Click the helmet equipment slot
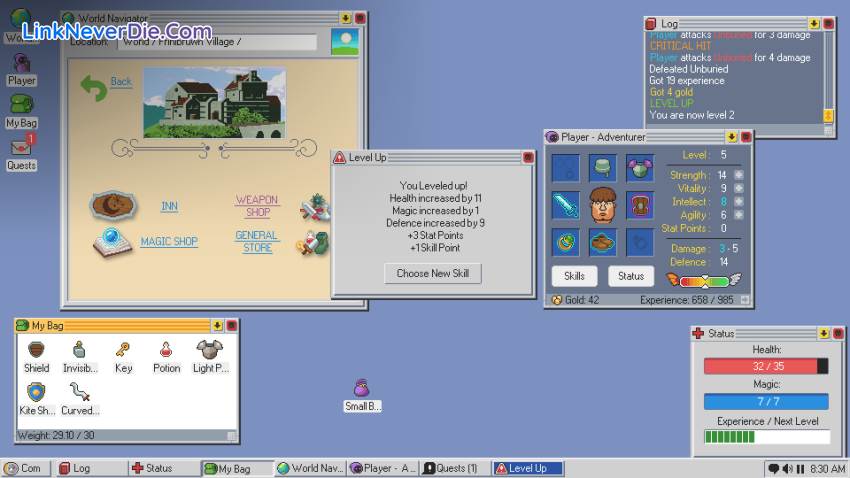Viewport: 850px width, 478px height. (602, 167)
